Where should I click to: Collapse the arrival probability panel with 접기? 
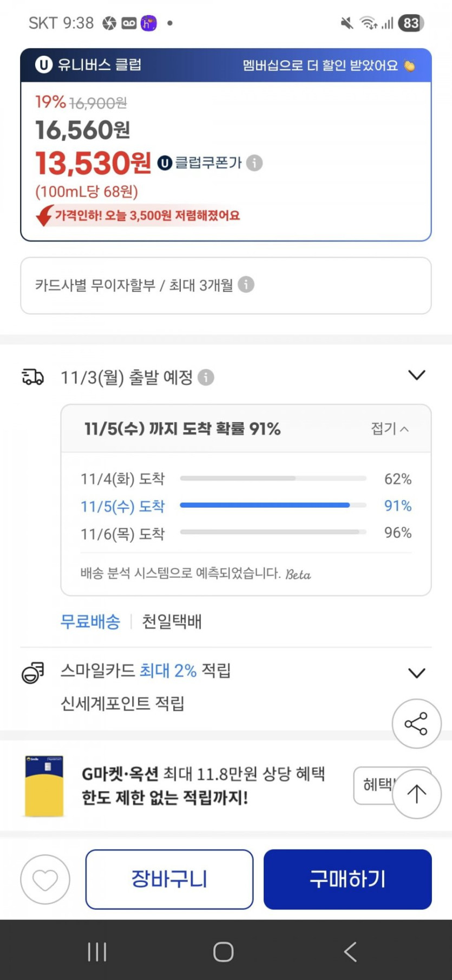coord(389,429)
